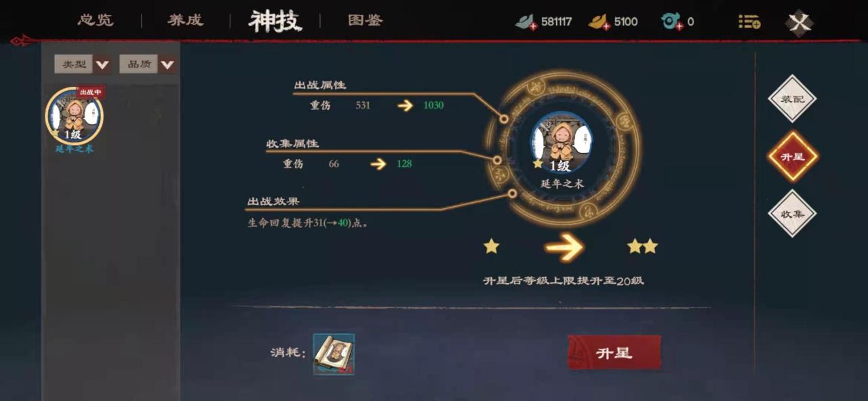
Task: Click the blue token currency icon
Action: 671,22
